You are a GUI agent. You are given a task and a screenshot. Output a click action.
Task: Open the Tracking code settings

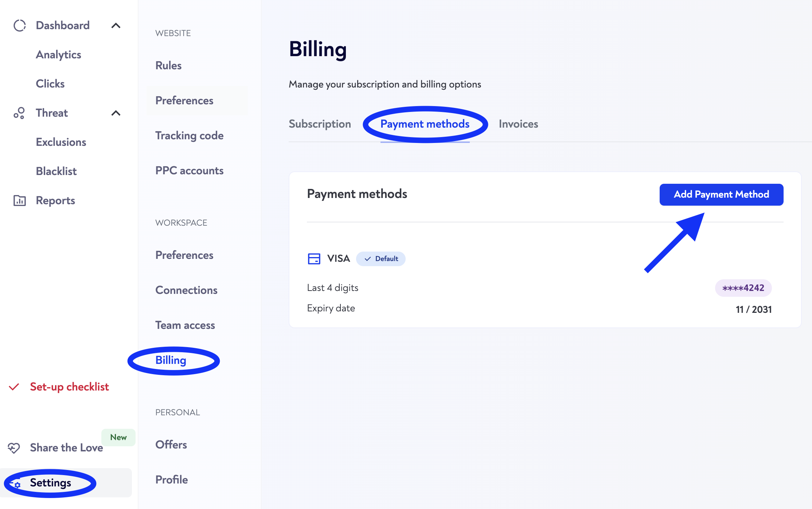pos(189,136)
